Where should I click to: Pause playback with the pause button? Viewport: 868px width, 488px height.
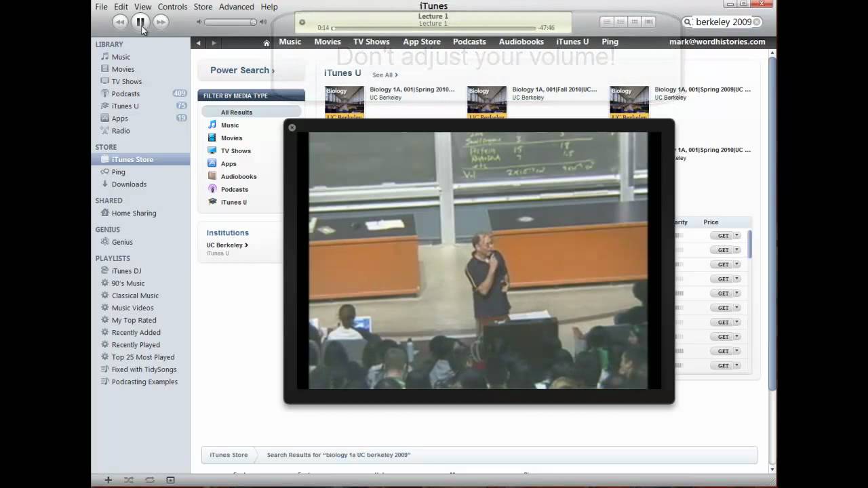[140, 22]
